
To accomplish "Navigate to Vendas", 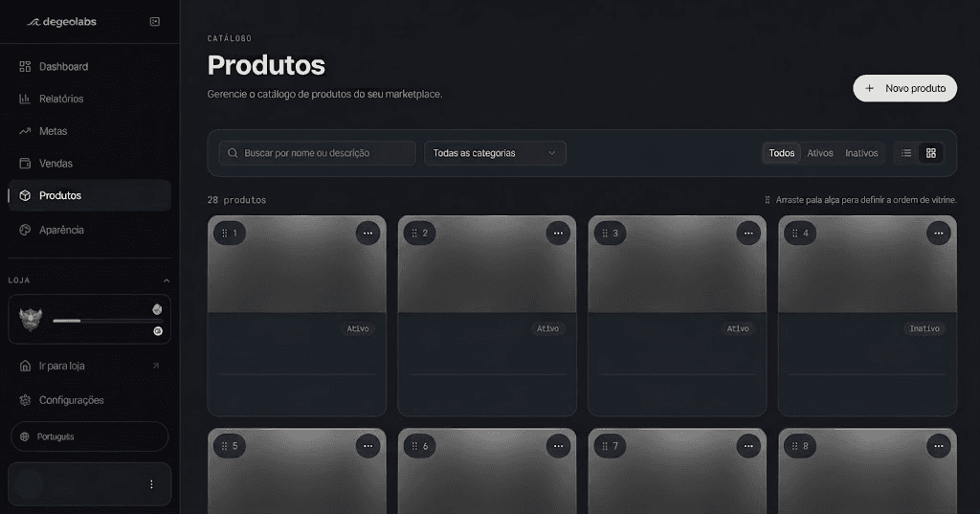I will tap(89, 164).
